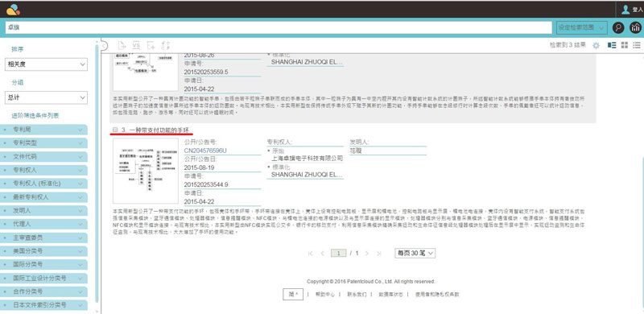Click the VS compare toolbar icon

(x=136, y=45)
